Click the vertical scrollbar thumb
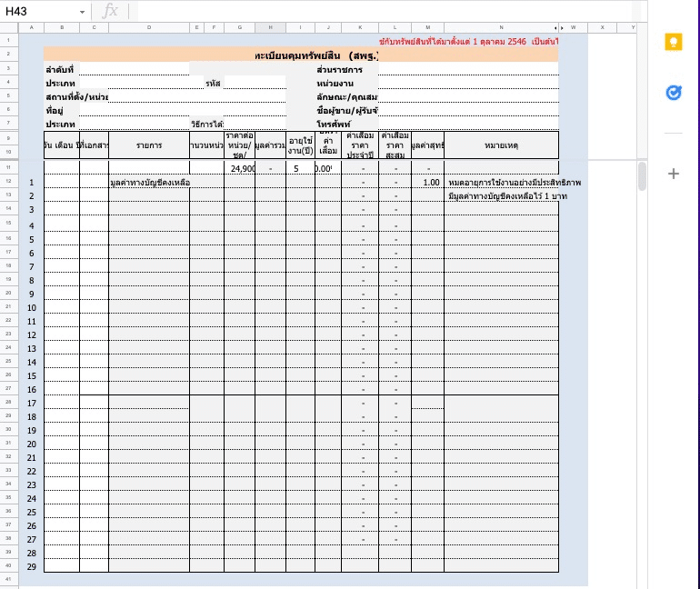The width and height of the screenshot is (700, 589). [642, 176]
